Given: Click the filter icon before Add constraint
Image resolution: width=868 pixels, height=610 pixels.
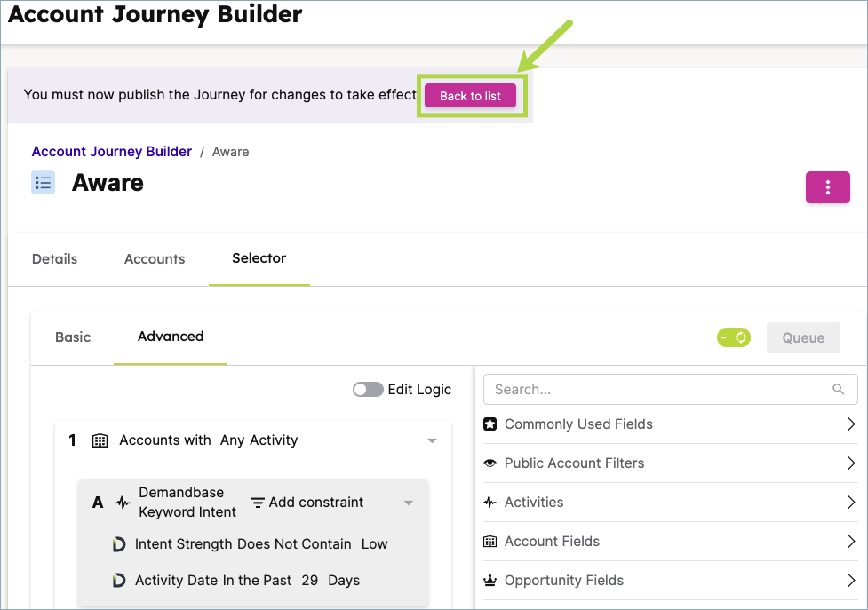Looking at the screenshot, I should click(x=258, y=503).
